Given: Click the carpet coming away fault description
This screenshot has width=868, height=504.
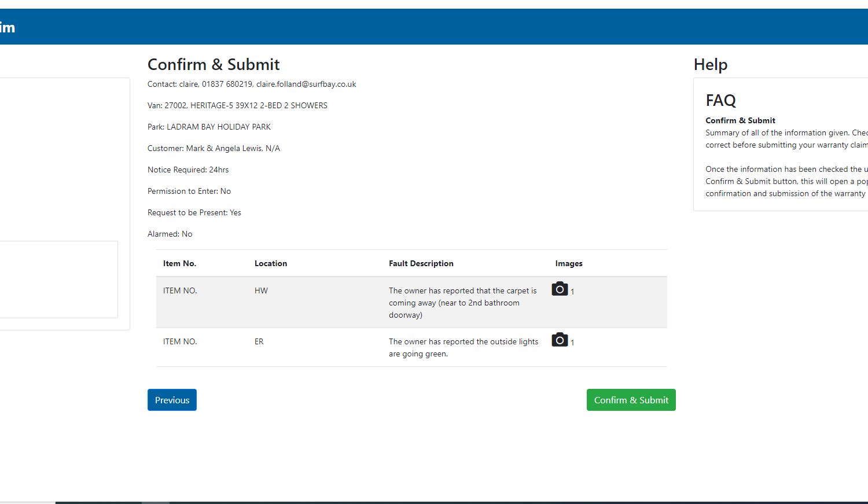Looking at the screenshot, I should coord(462,303).
